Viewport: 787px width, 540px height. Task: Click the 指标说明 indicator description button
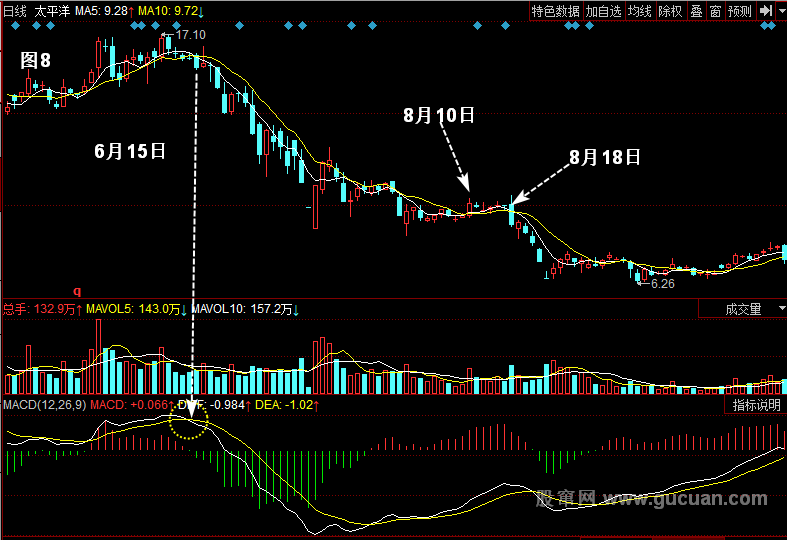coord(756,404)
